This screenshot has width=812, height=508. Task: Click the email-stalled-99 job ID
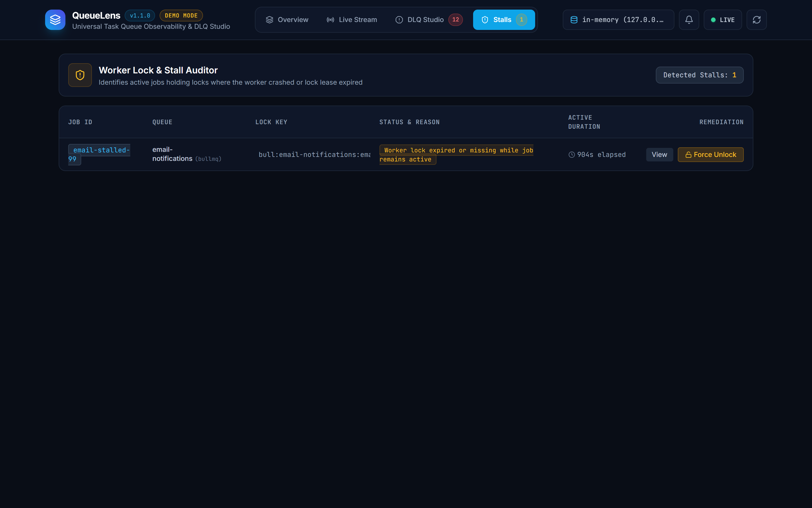[99, 155]
